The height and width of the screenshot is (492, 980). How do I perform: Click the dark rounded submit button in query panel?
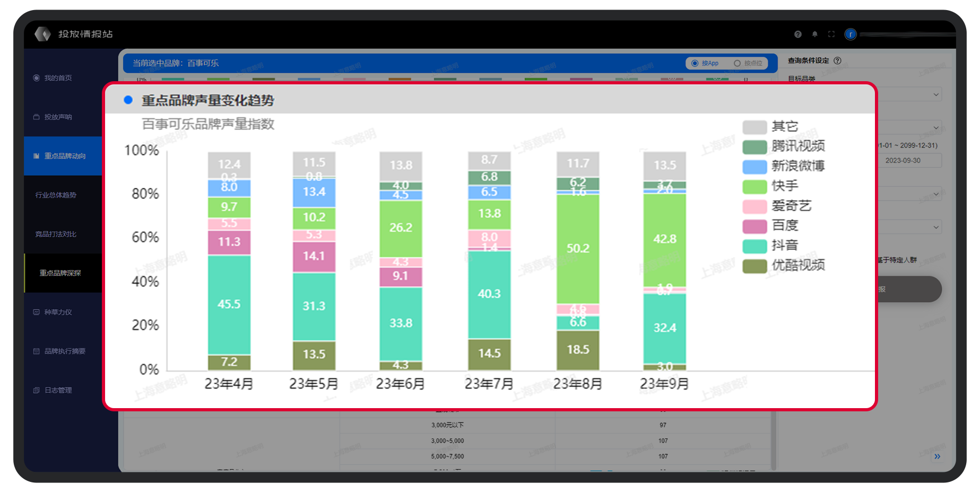coord(909,289)
